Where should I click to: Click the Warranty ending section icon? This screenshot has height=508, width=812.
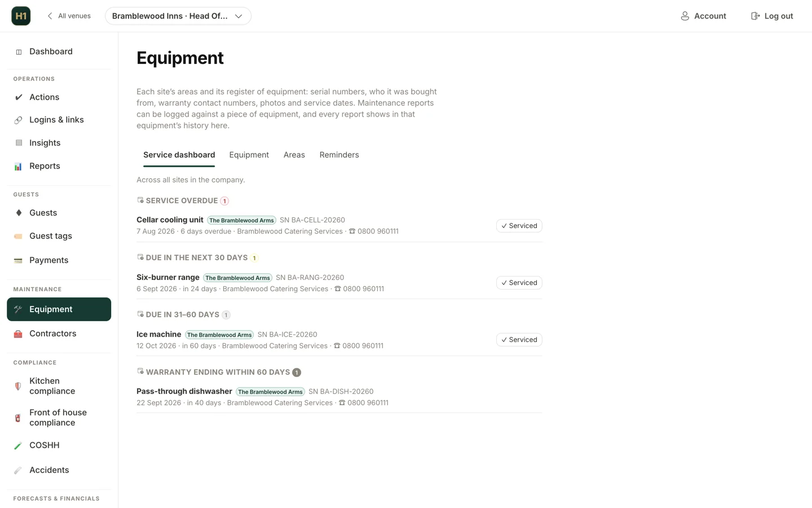coord(140,371)
